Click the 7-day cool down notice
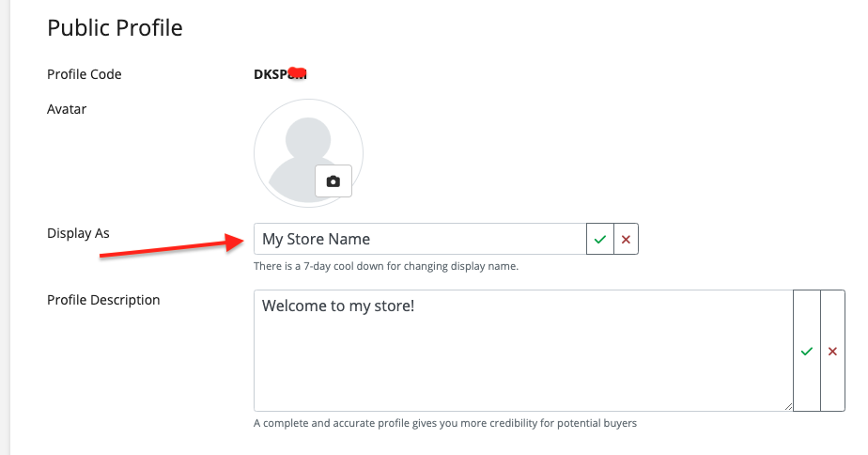868x455 pixels. coord(385,266)
